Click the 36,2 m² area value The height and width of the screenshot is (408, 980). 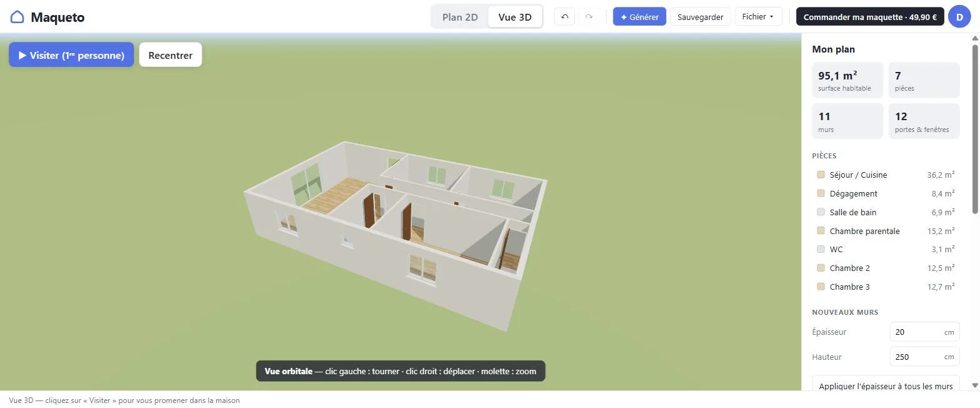941,175
